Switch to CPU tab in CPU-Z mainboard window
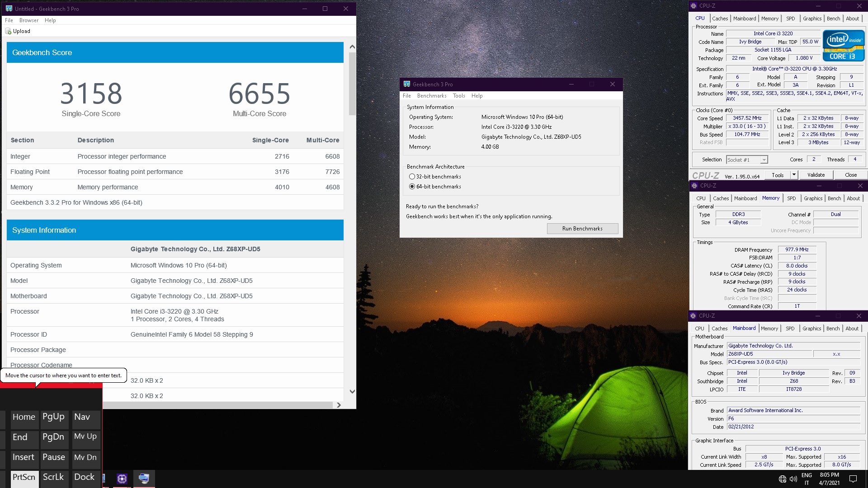Image resolution: width=868 pixels, height=488 pixels. [699, 328]
